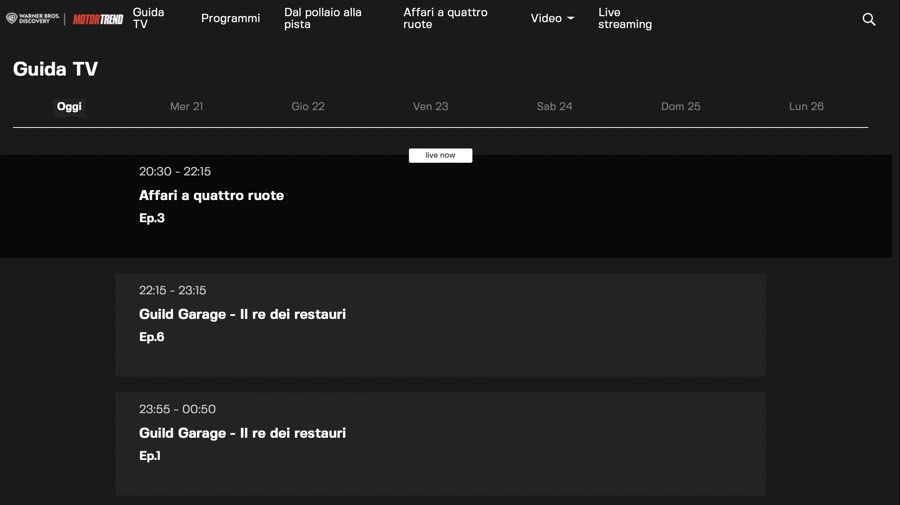Click the 20:30 - 22:15 time slot
The height and width of the screenshot is (505, 900).
[x=175, y=172]
